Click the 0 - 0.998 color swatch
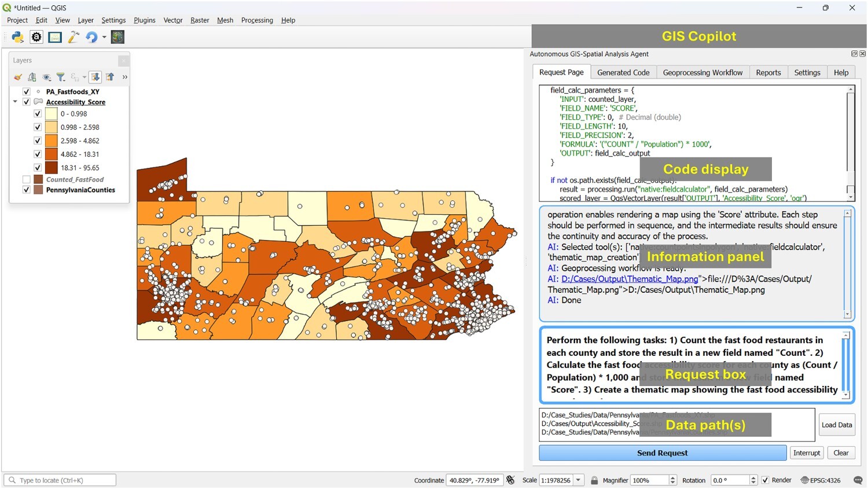Image resolution: width=868 pixels, height=489 pixels. (x=52, y=114)
